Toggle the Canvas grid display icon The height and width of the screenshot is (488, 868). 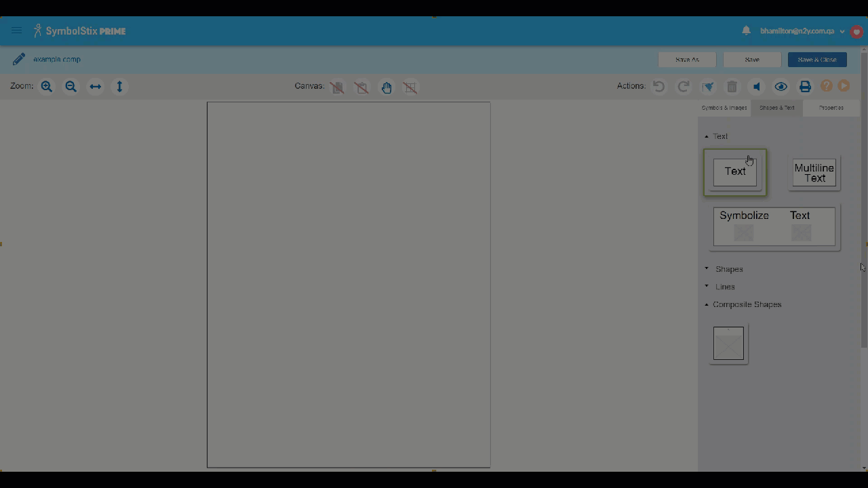[x=410, y=87]
